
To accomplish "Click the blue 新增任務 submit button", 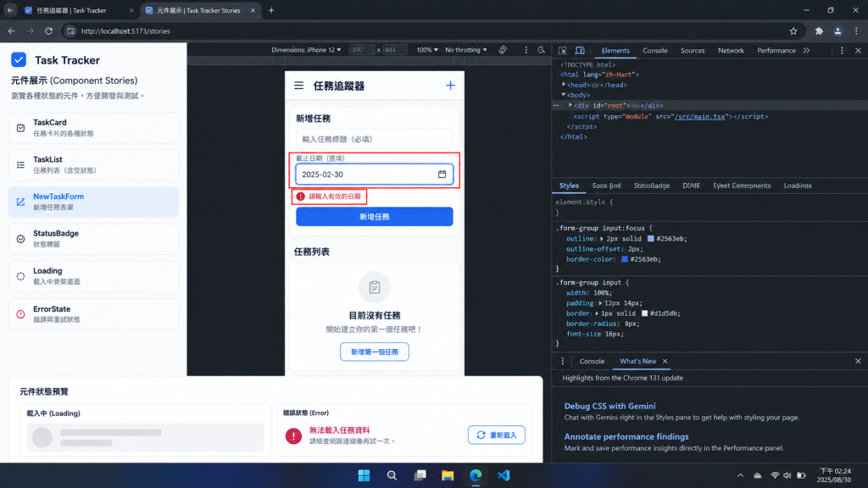I will tap(374, 217).
